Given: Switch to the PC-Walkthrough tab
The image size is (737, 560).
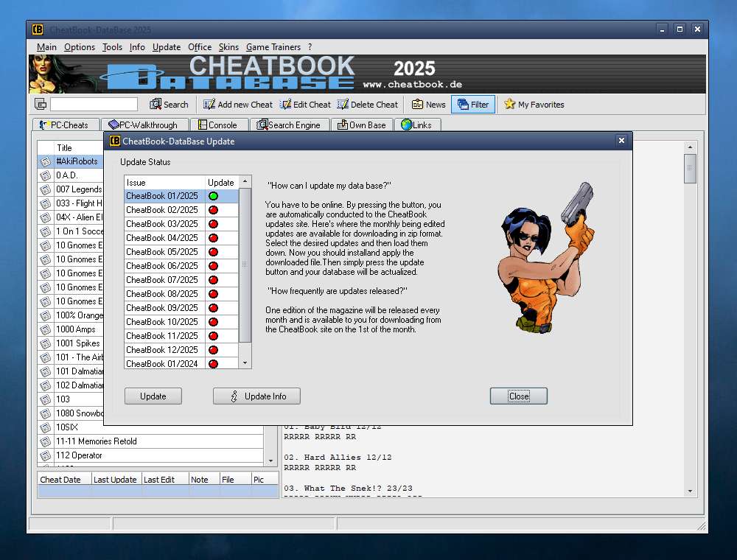Looking at the screenshot, I should [144, 125].
